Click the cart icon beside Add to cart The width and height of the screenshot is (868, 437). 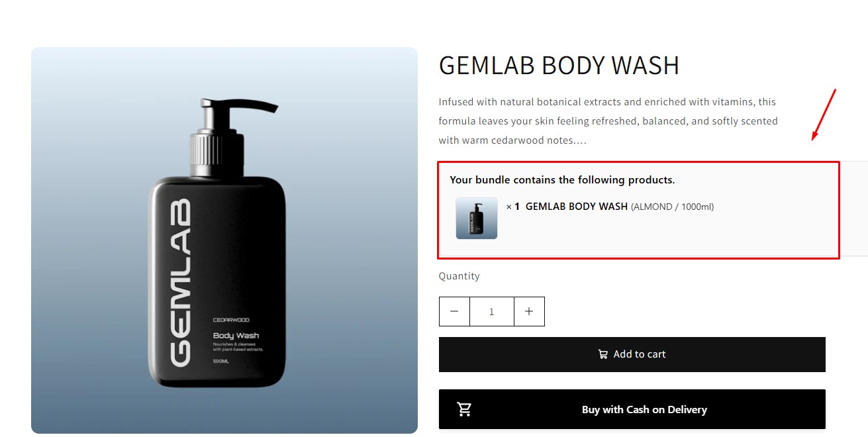603,354
